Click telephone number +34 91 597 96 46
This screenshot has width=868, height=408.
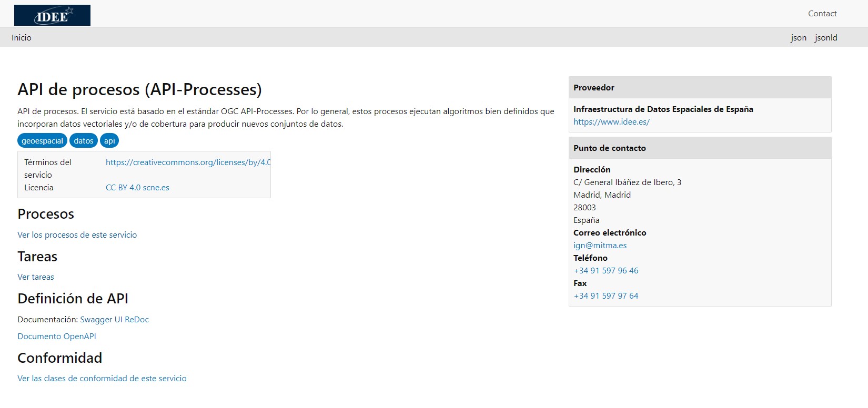pyautogui.click(x=606, y=271)
